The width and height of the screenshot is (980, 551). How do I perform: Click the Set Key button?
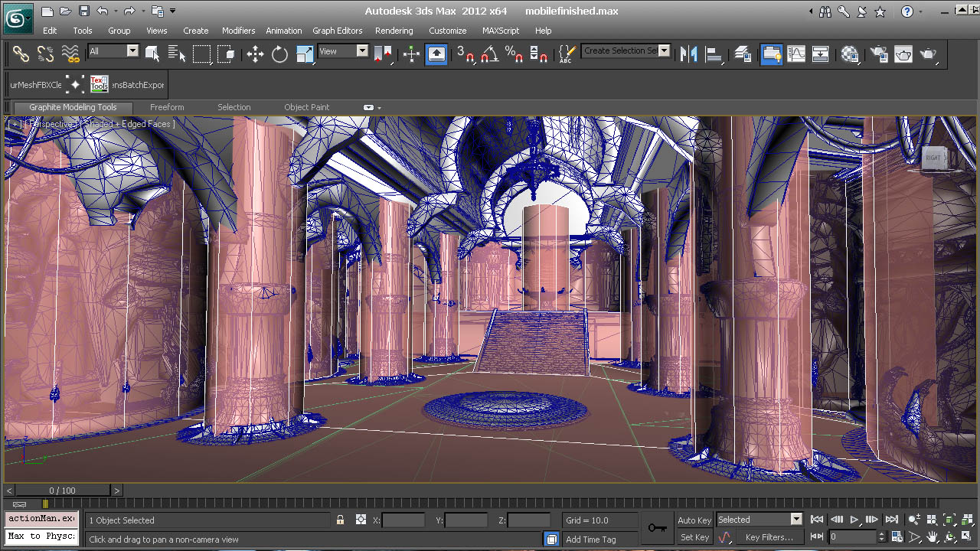pyautogui.click(x=694, y=537)
